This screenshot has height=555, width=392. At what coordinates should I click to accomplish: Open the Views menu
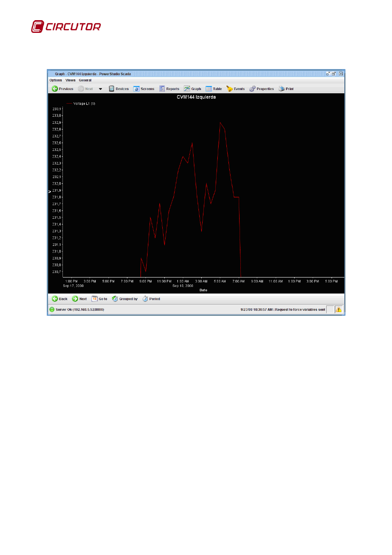coord(71,80)
